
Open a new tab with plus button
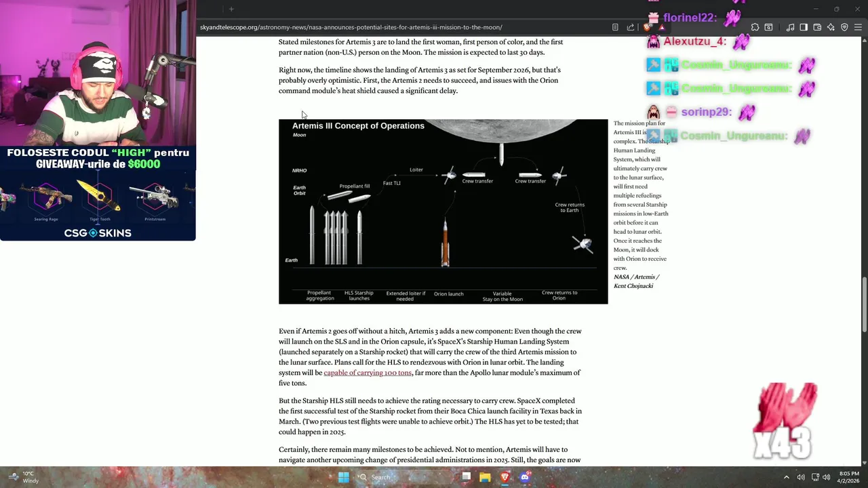click(x=231, y=9)
